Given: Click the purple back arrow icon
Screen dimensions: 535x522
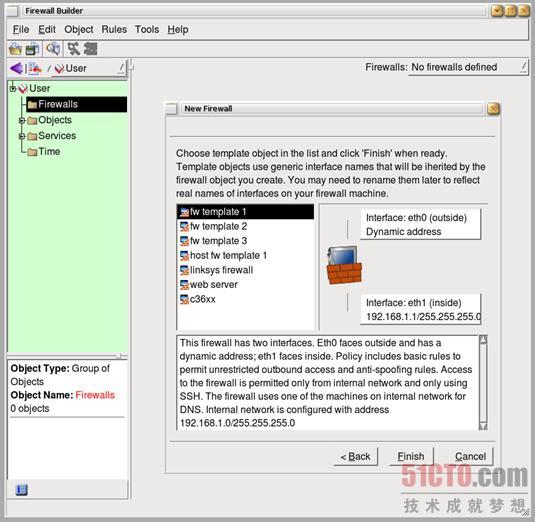Looking at the screenshot, I should [17, 69].
